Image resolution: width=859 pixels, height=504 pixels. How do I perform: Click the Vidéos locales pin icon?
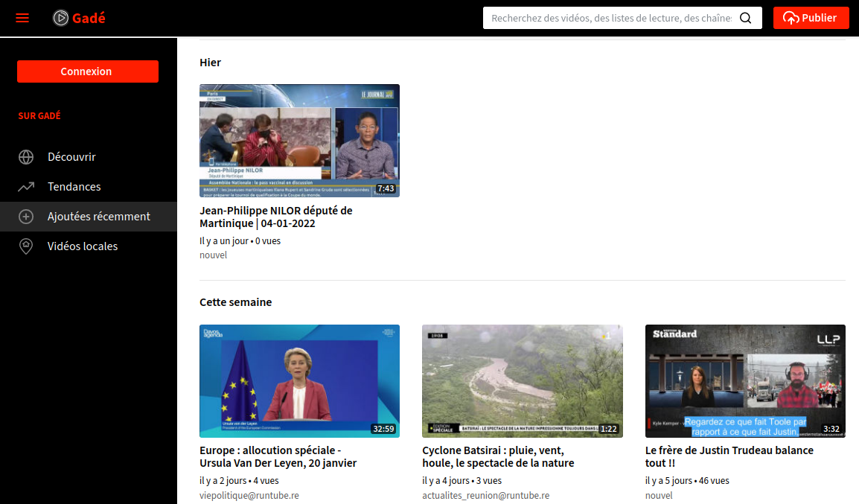(26, 246)
